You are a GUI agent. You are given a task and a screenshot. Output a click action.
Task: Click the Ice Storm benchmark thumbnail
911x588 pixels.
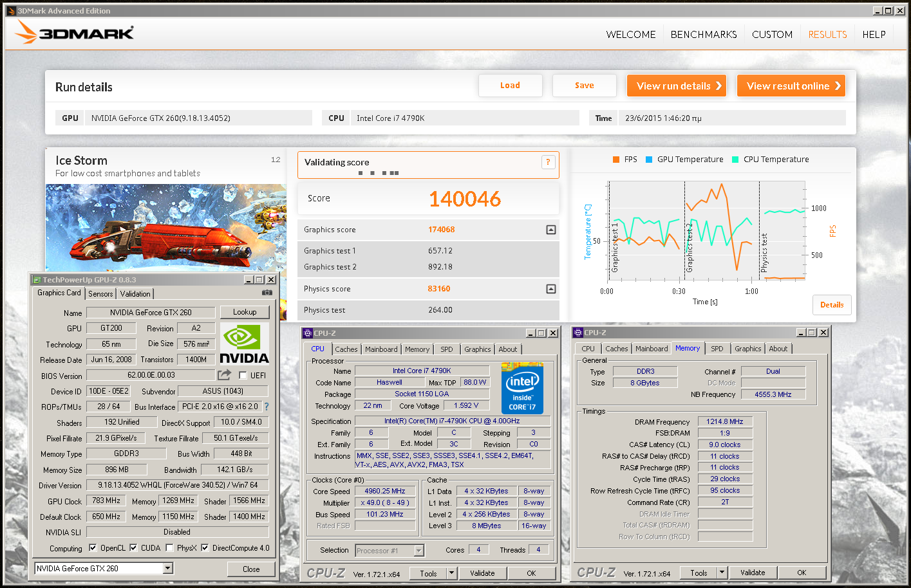[165, 228]
